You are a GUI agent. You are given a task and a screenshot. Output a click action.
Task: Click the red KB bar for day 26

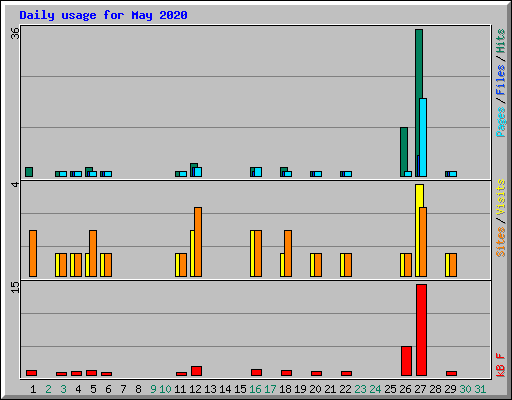point(406,361)
